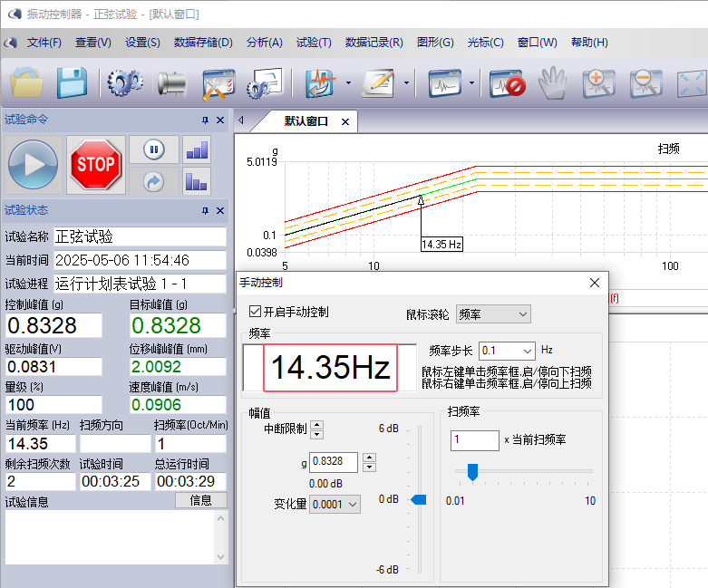
Task: Click the descending bars level icon
Action: click(x=197, y=182)
